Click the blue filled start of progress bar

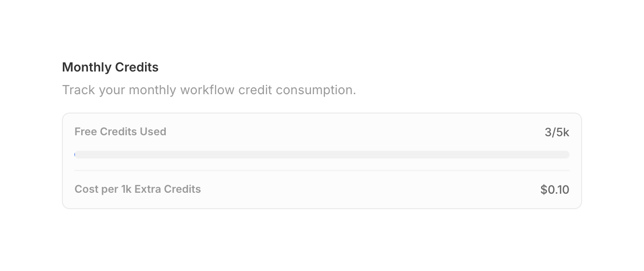[75, 155]
